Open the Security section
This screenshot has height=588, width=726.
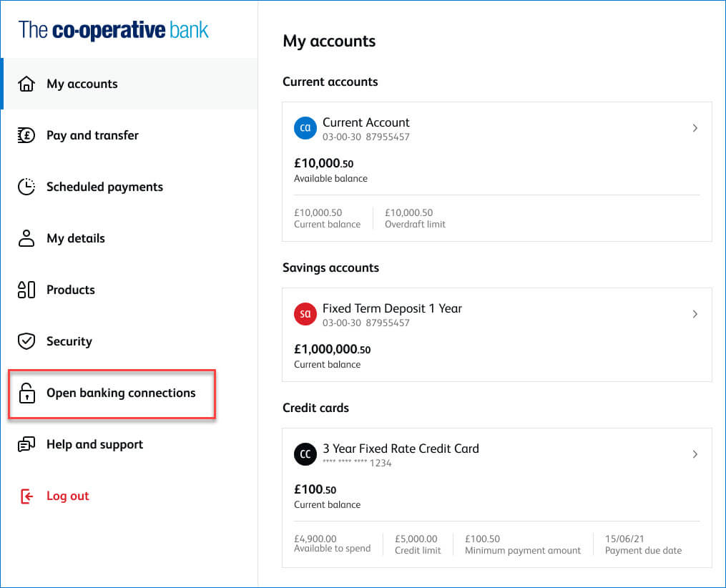click(x=129, y=341)
